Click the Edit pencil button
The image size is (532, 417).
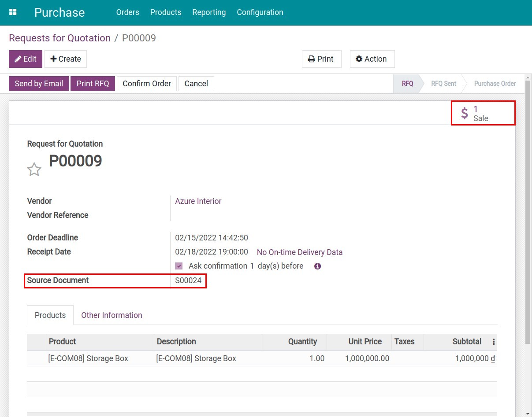pyautogui.click(x=26, y=59)
